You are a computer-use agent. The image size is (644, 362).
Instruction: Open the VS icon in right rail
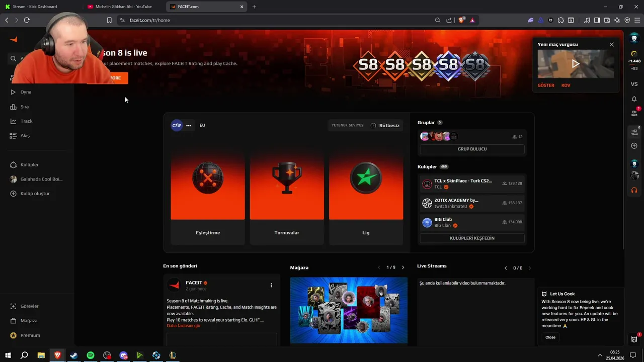click(x=634, y=84)
